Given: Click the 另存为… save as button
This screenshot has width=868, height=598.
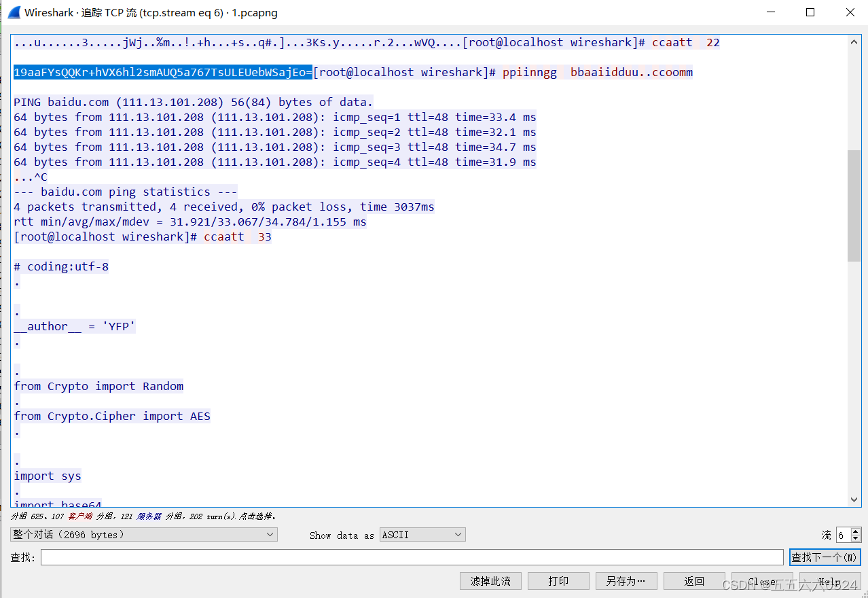Looking at the screenshot, I should [626, 581].
